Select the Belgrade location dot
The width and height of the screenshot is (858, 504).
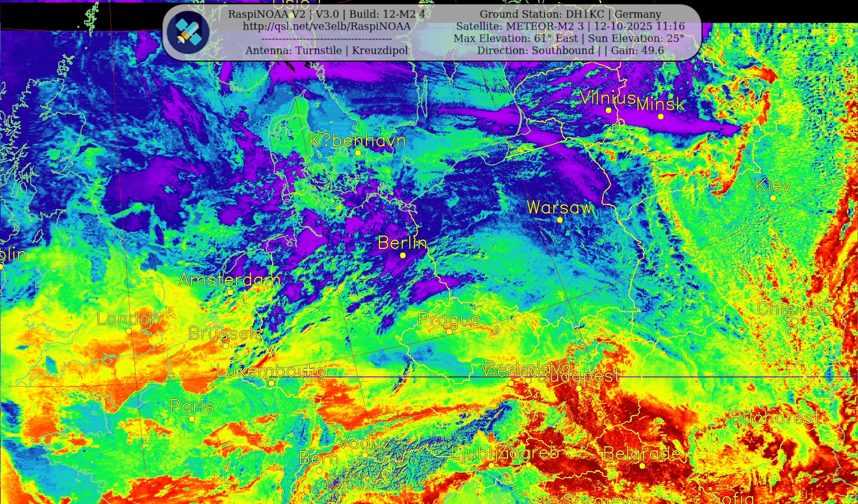[x=642, y=466]
